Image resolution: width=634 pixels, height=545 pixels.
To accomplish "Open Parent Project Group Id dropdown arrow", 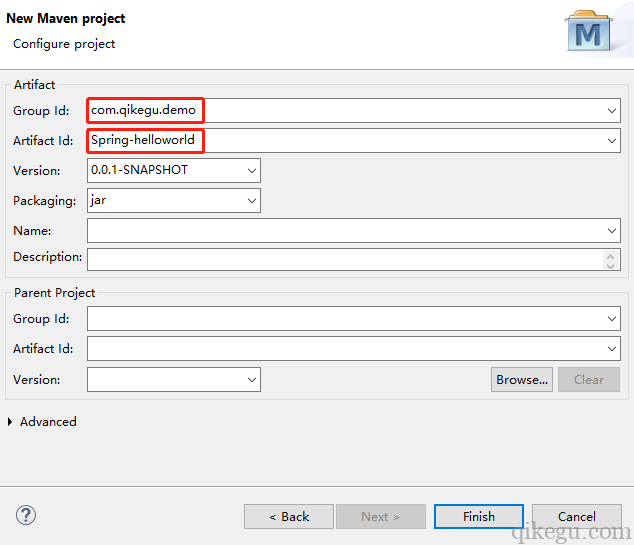I will point(611,319).
